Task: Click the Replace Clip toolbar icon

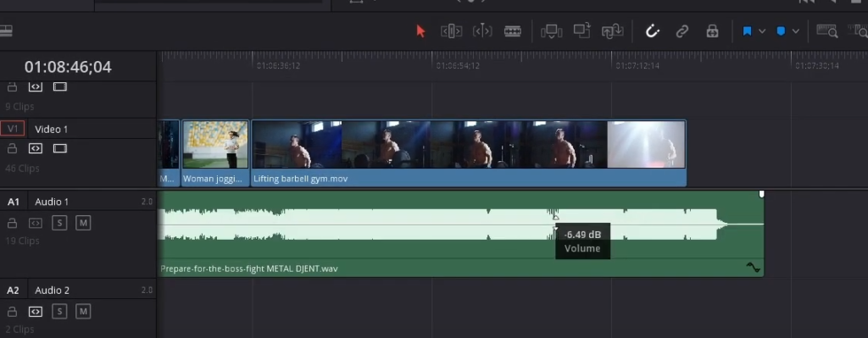Action: click(613, 31)
